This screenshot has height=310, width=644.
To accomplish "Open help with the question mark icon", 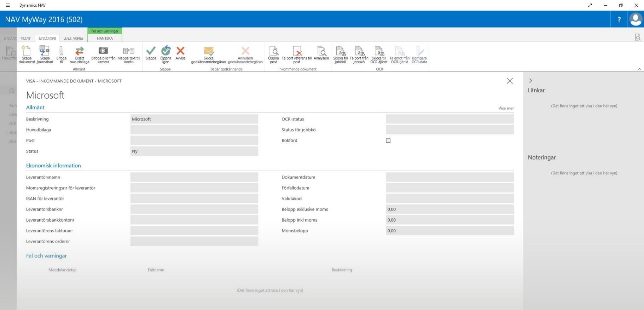I will coord(619,19).
